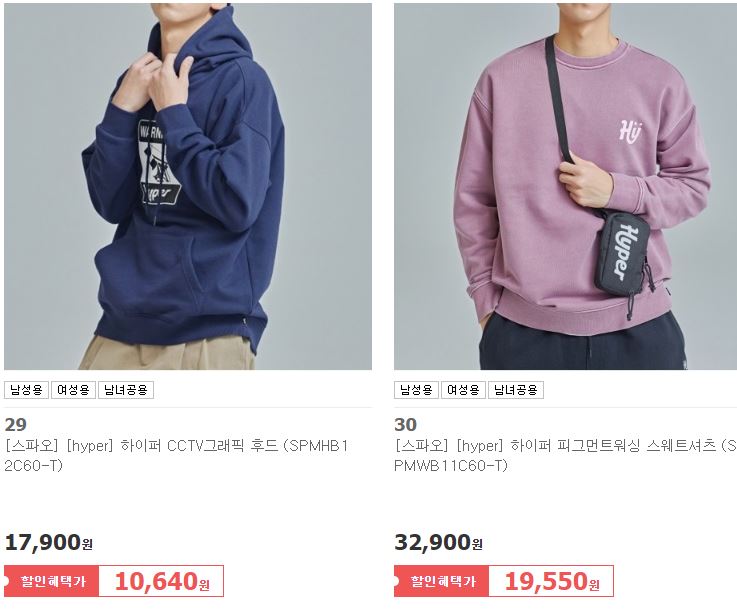737x615 pixels.
Task: Click ranking number 30
Action: point(406,425)
